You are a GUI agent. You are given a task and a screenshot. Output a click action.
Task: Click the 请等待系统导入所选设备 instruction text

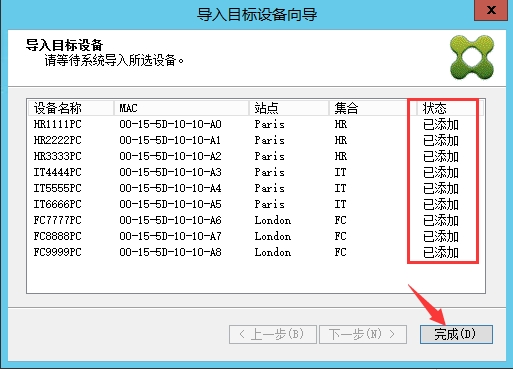point(114,61)
